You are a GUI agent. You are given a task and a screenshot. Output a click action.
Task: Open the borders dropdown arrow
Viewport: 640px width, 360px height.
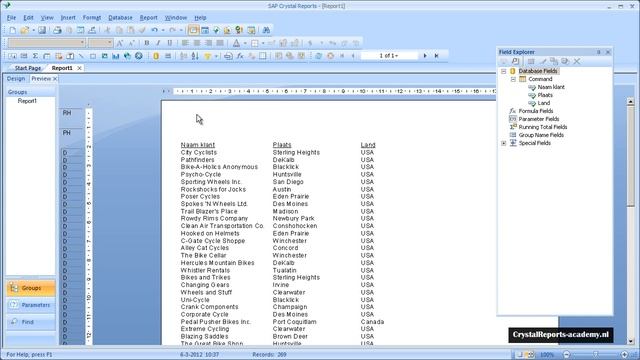(263, 43)
